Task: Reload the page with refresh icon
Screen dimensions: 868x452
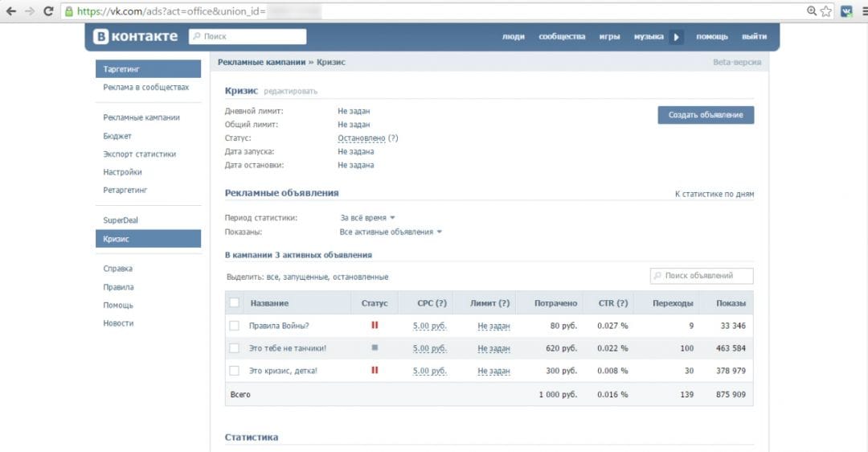Action: point(48,11)
